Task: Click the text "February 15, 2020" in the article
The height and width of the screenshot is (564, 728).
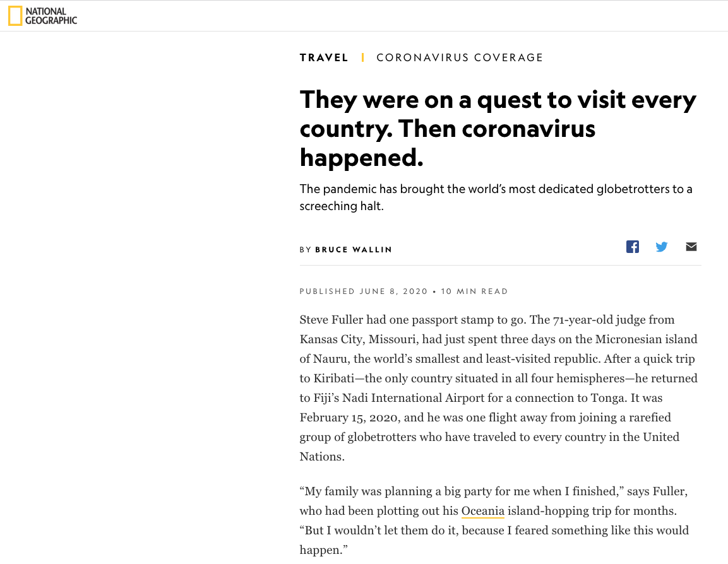Action: 350,418
